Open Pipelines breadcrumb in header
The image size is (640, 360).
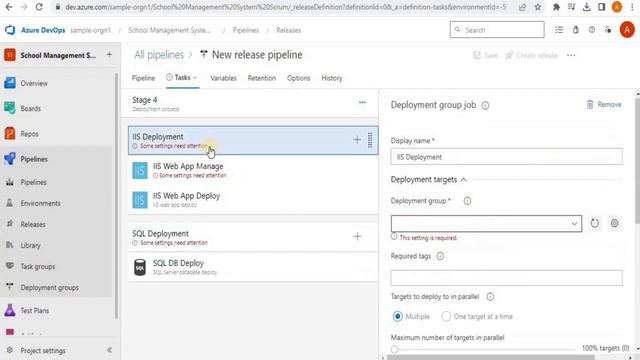[246, 30]
